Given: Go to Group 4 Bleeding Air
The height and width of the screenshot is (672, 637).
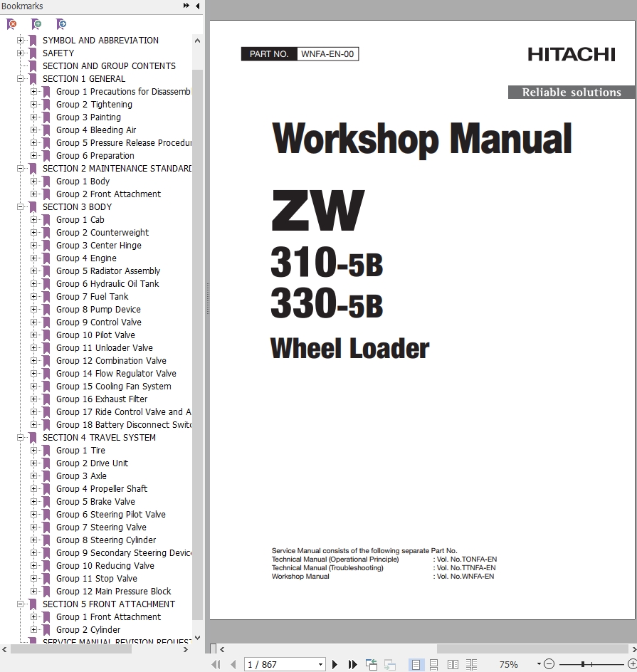Looking at the screenshot, I should [96, 130].
